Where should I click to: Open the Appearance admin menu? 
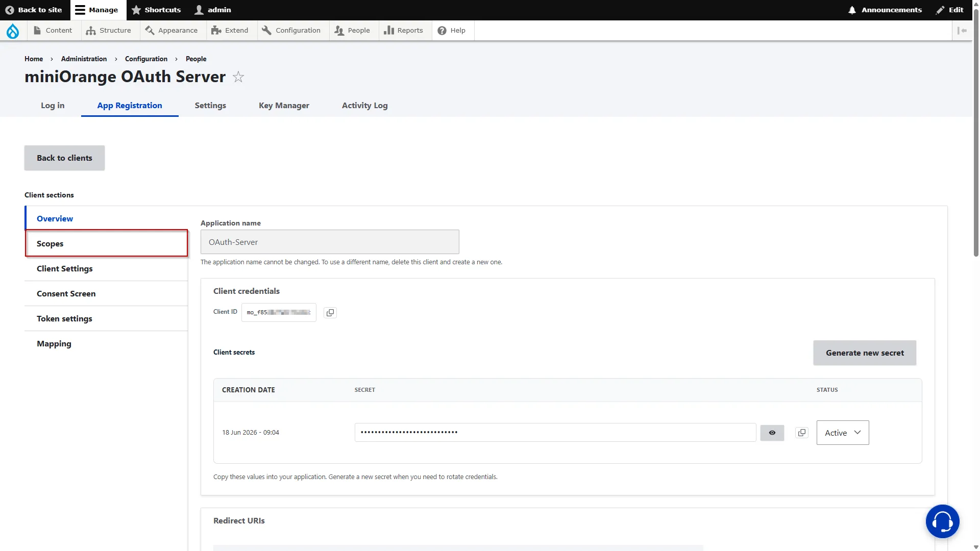[x=171, y=30]
